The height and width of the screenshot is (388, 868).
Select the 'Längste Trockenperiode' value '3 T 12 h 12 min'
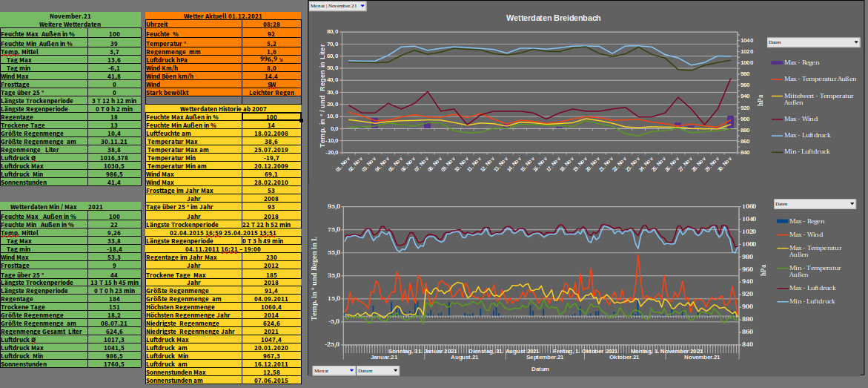[115, 100]
